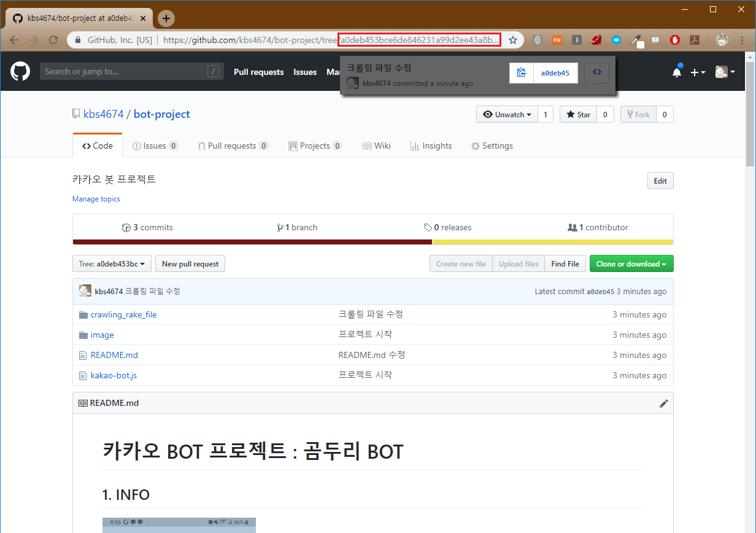Screen dimensions: 756x533
Task: Click the Find File button
Action: [x=565, y=264]
